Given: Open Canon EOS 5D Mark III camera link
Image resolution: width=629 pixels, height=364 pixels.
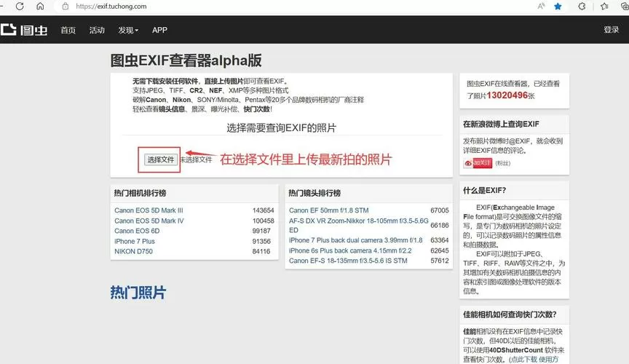Looking at the screenshot, I should tap(149, 210).
